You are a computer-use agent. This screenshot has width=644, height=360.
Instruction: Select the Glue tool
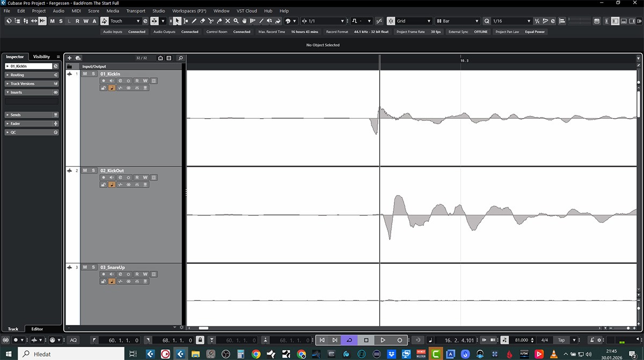click(219, 21)
